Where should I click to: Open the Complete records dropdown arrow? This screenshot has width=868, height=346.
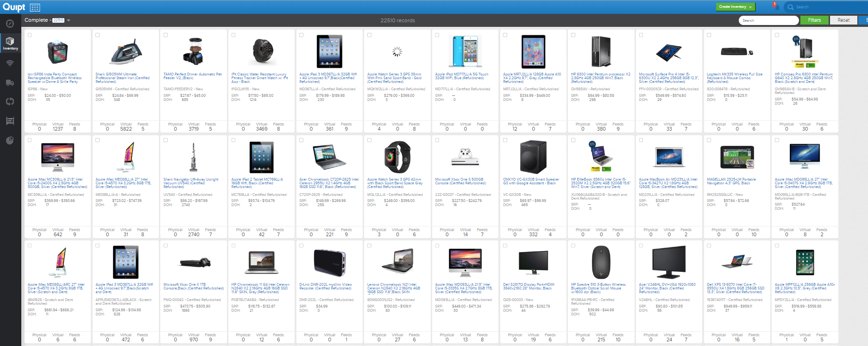click(x=69, y=20)
